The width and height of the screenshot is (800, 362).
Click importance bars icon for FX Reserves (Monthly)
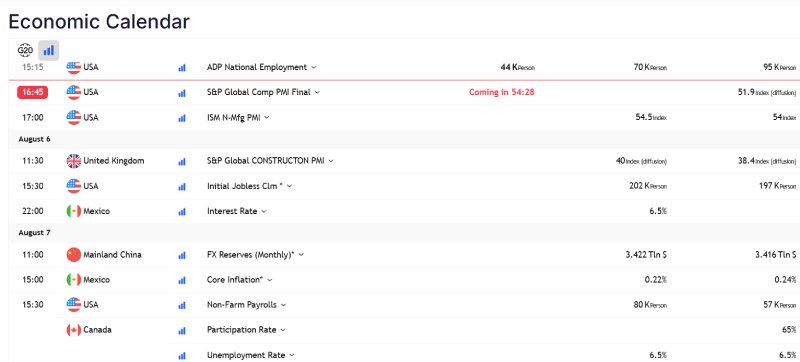(182, 255)
